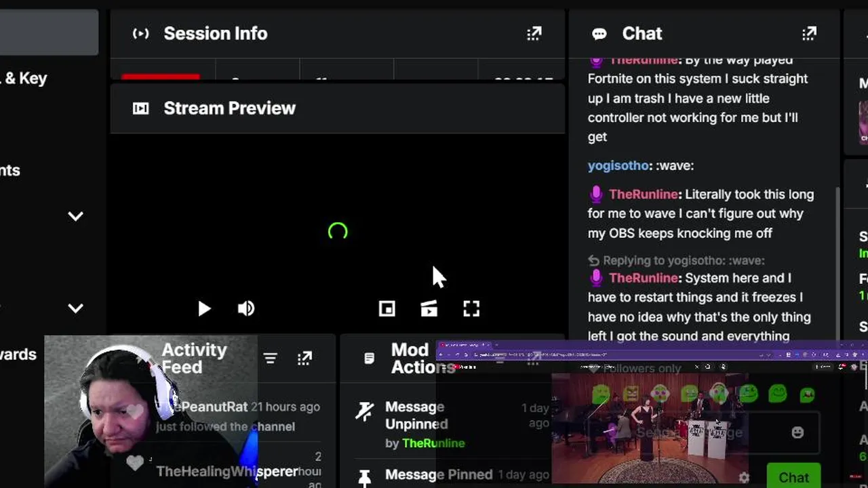The width and height of the screenshot is (868, 488).
Task: Click 'Replying to yogisotho: :wave:' text
Action: click(684, 260)
